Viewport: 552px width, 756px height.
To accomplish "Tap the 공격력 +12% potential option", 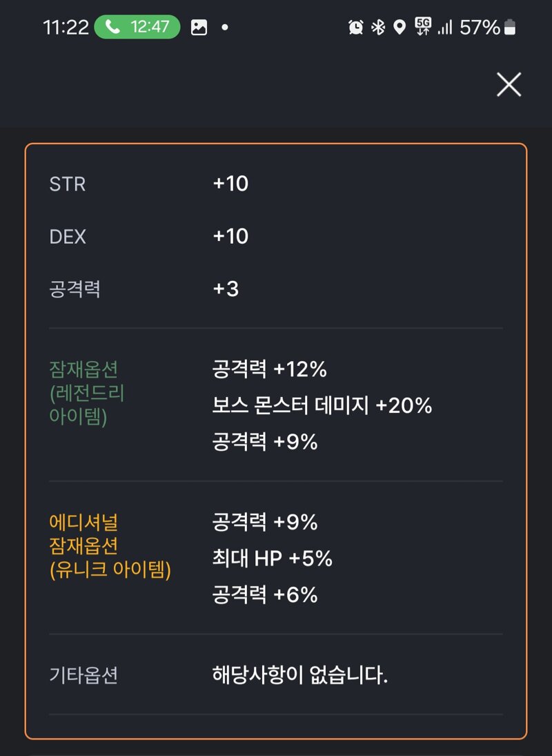I will click(x=270, y=369).
